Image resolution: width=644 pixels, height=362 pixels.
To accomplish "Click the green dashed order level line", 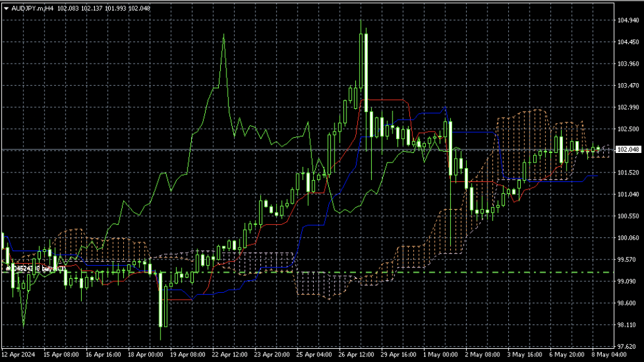I will [440, 273].
